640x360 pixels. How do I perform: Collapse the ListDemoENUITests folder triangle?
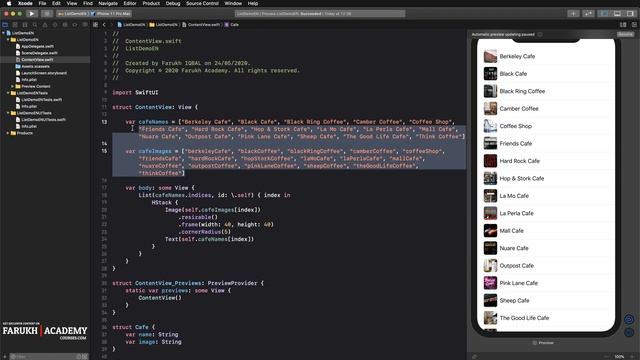point(8,113)
